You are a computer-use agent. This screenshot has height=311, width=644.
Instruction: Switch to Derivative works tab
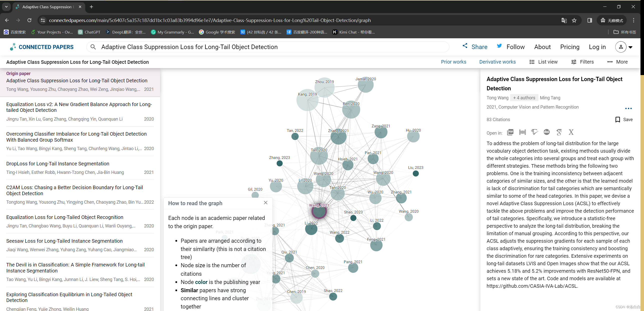497,62
